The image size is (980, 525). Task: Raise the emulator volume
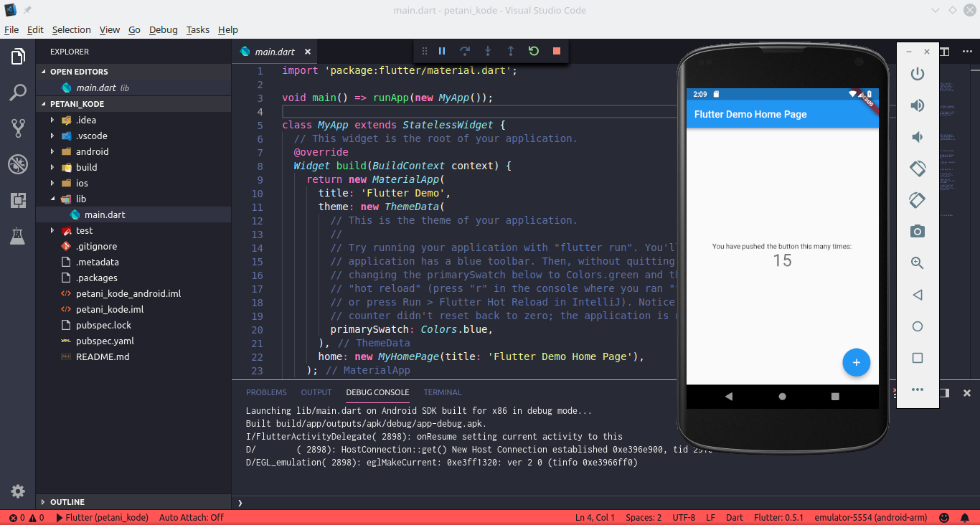point(917,105)
